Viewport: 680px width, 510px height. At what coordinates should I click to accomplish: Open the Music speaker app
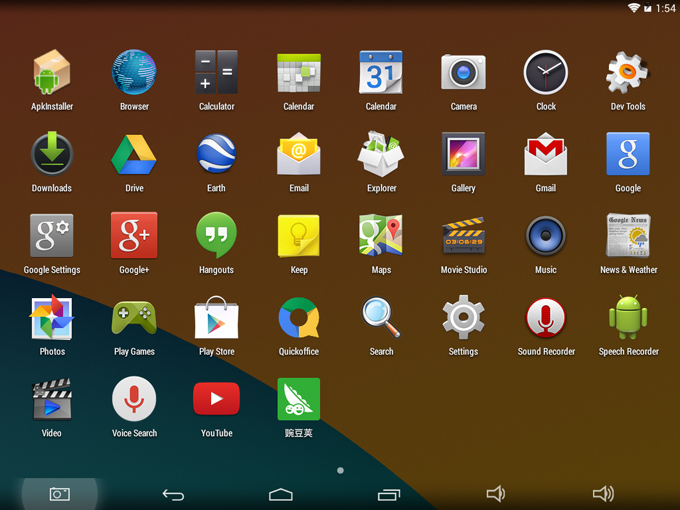[x=546, y=235]
